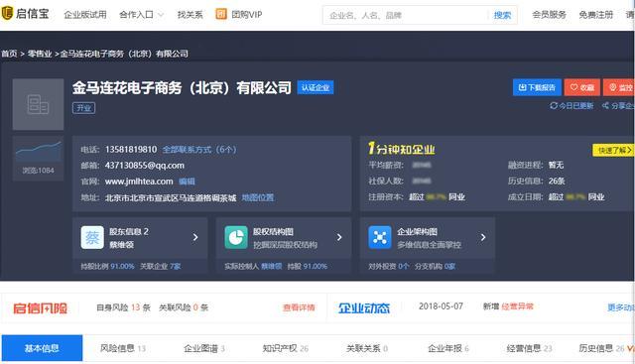This screenshot has height=364, width=635.
Task: Click 融资进程: 暂无 entry
Action: (x=536, y=165)
